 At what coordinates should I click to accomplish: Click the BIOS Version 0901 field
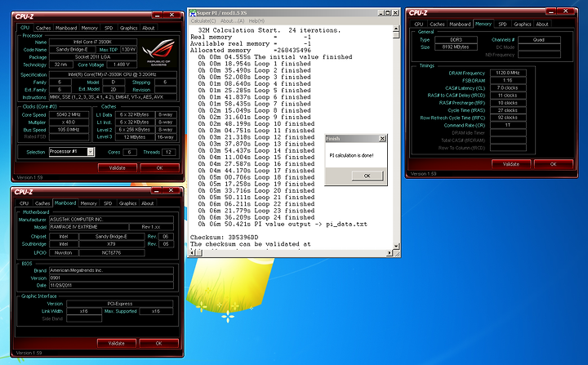pos(111,278)
